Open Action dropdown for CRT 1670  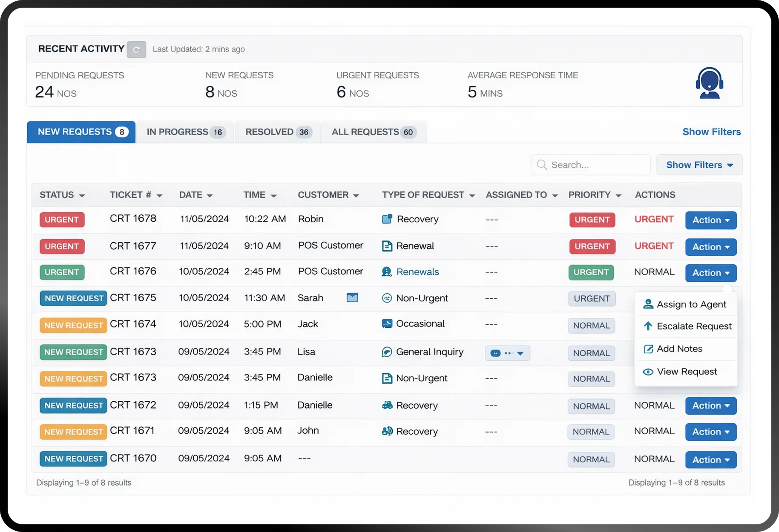pos(711,460)
